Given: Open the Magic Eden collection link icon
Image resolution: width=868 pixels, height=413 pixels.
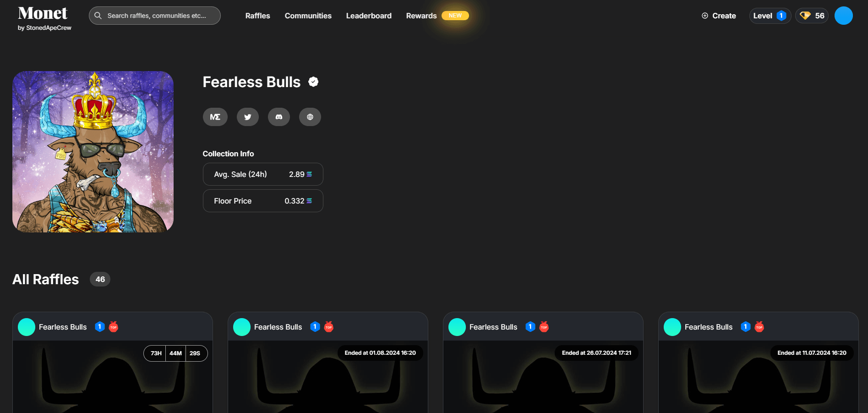Looking at the screenshot, I should (215, 117).
